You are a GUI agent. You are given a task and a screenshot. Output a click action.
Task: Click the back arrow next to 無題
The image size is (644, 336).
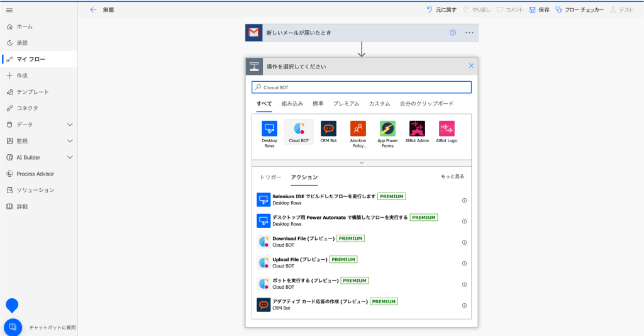click(93, 10)
